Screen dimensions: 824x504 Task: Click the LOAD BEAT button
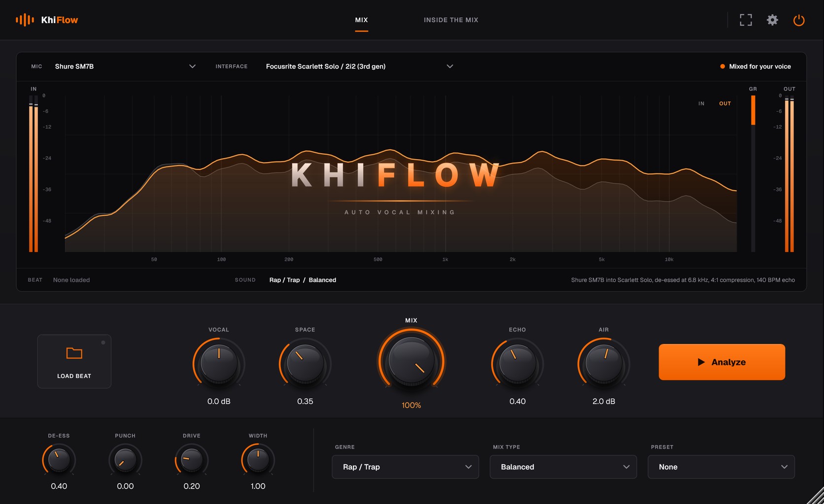coord(74,362)
